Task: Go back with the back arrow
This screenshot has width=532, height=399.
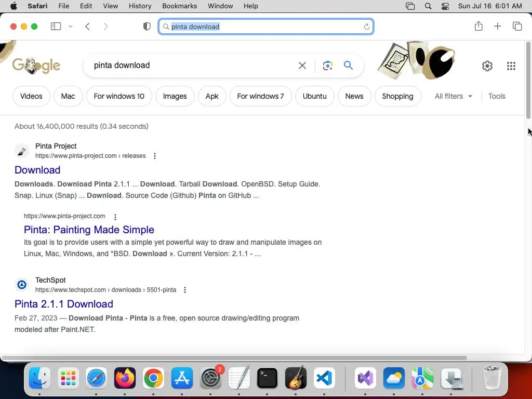Action: point(87,26)
